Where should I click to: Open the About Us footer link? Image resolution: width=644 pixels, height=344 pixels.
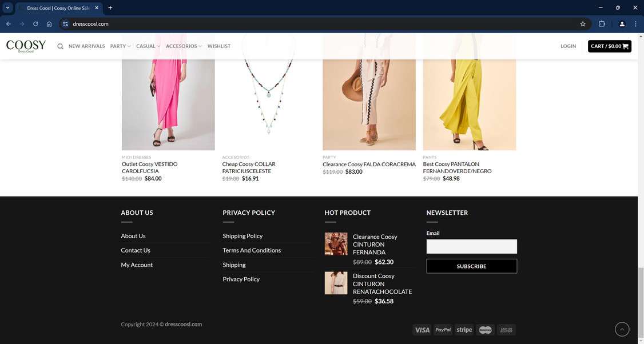133,236
